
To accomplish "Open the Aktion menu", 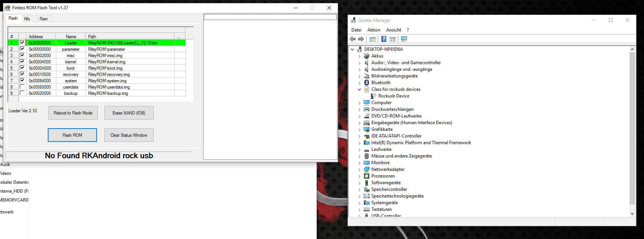I will (x=374, y=30).
